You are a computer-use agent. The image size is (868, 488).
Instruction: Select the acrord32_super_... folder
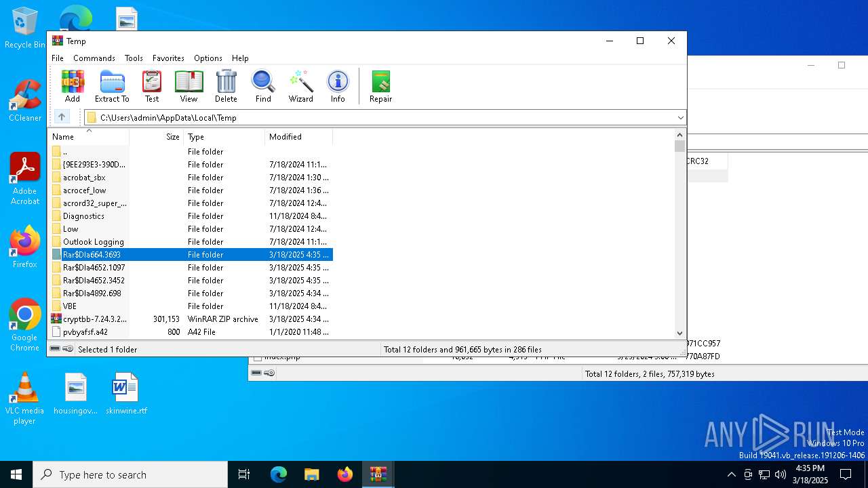coord(191,203)
